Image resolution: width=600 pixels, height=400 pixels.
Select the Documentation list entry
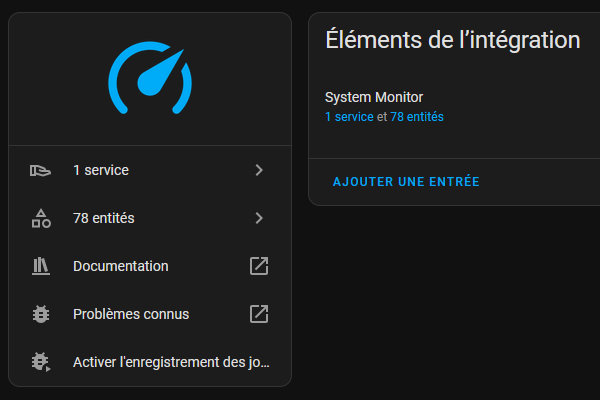[150, 266]
